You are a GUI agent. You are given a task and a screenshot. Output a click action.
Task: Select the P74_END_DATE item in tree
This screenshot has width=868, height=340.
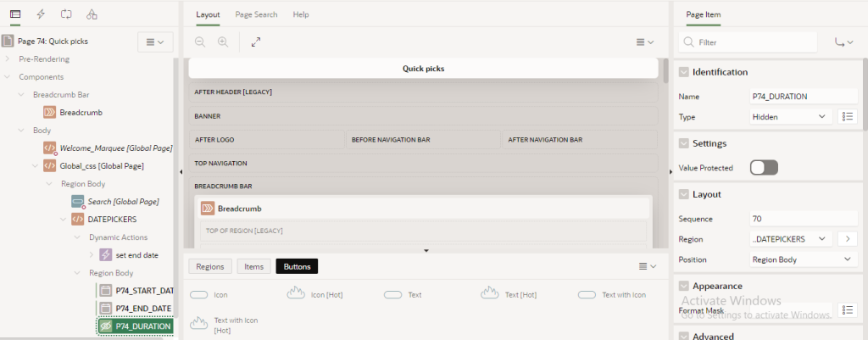(x=143, y=308)
